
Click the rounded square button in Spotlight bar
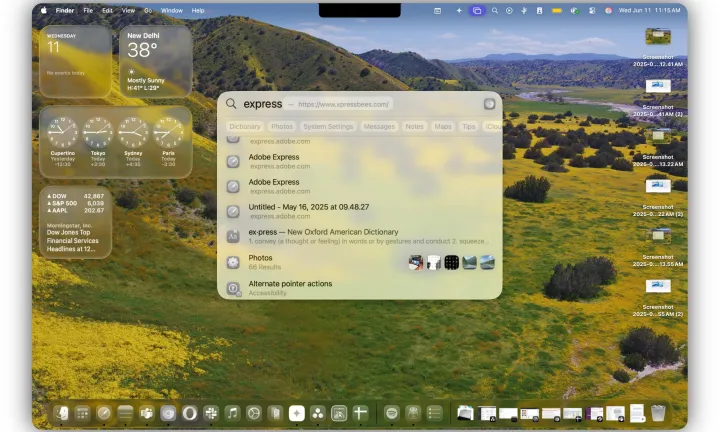click(489, 104)
